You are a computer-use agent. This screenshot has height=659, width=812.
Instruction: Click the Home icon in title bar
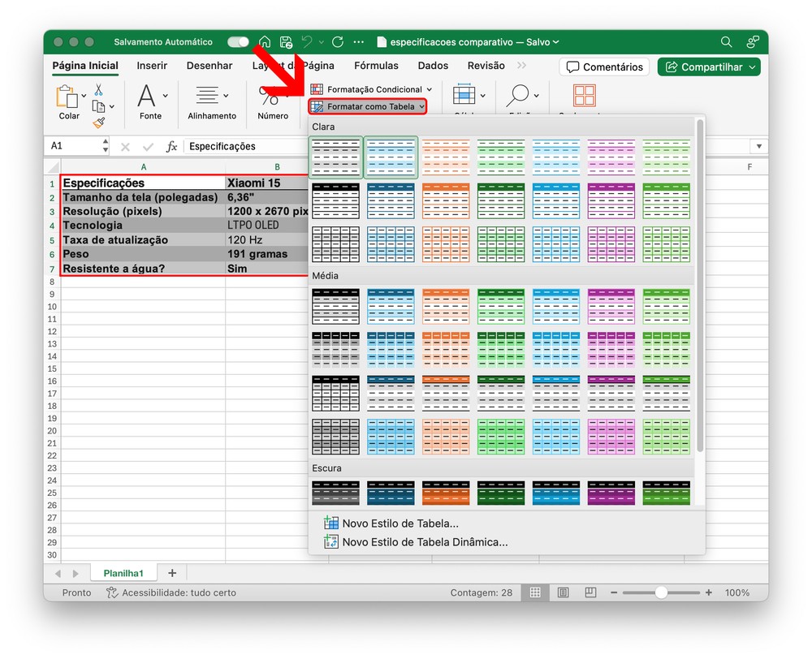click(x=265, y=42)
